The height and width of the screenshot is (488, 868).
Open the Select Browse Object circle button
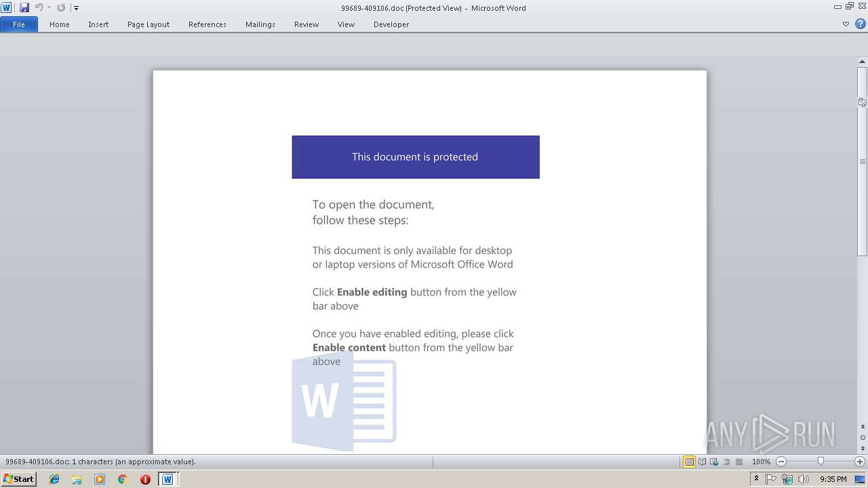(863, 437)
